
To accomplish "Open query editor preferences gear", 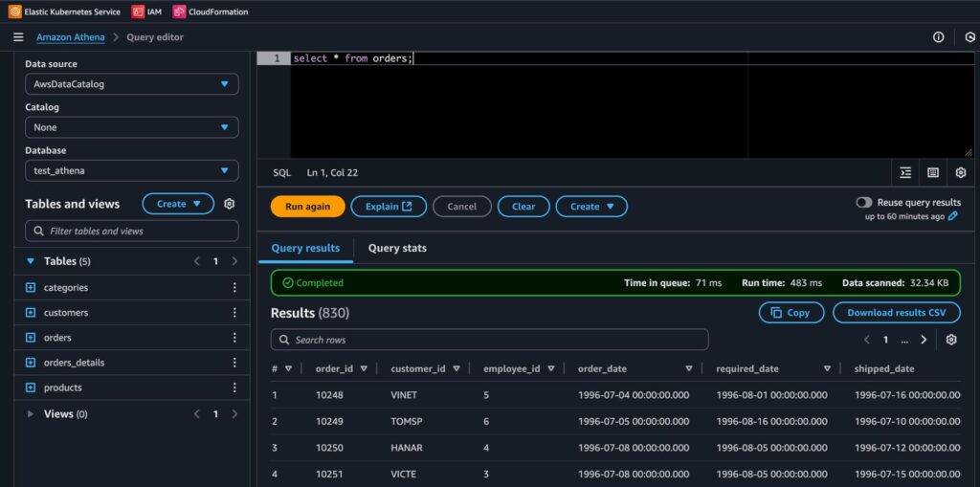I will tap(961, 172).
